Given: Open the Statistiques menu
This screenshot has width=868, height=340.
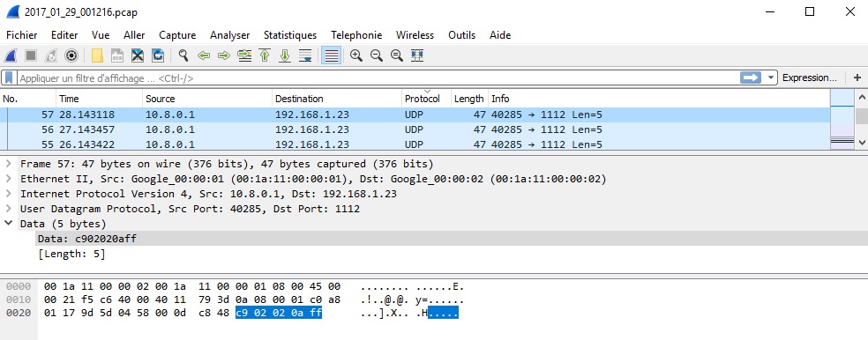Looking at the screenshot, I should point(290,35).
